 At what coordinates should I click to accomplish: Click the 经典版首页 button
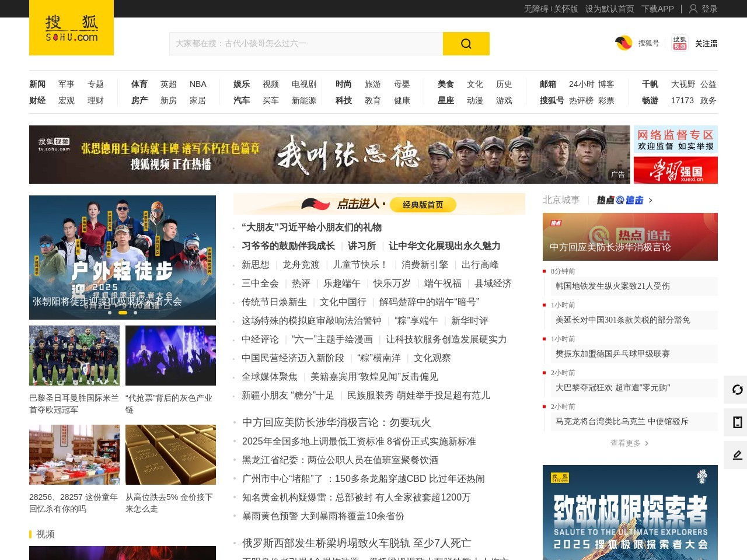coord(423,205)
